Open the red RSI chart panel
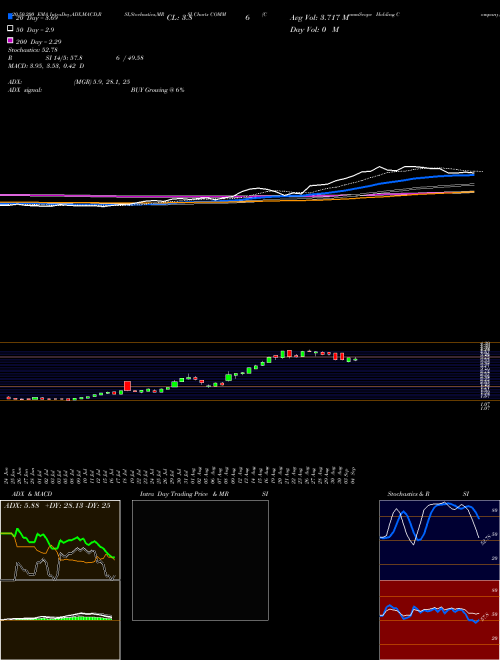 point(439,620)
